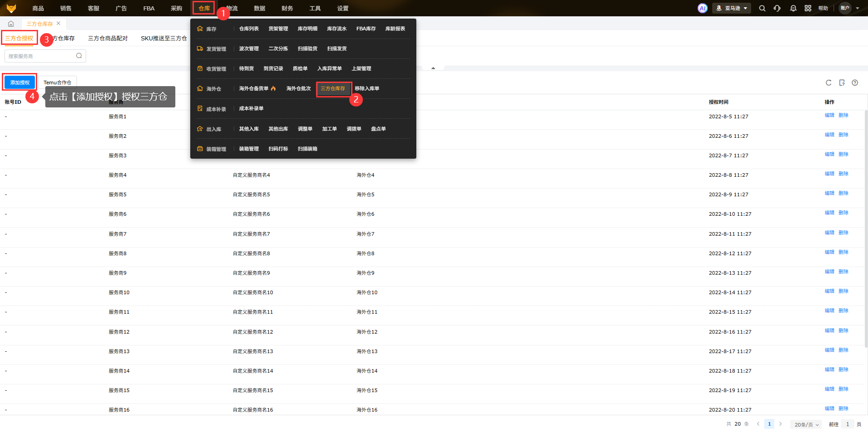Open the 仓库 top menu

tap(204, 8)
